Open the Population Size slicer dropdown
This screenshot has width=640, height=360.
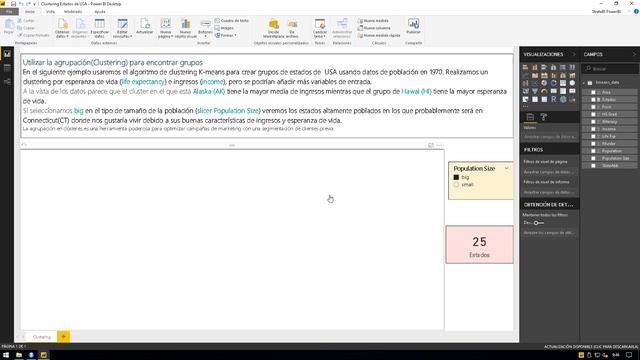pos(507,168)
